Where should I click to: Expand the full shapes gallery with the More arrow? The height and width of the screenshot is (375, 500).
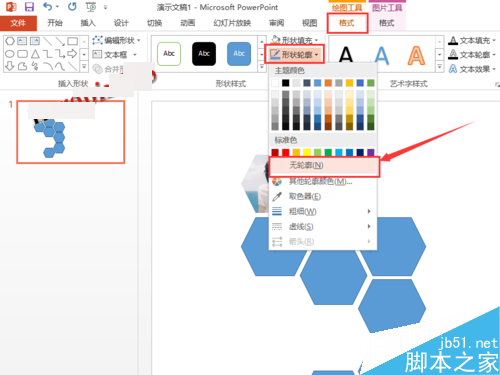point(84,67)
